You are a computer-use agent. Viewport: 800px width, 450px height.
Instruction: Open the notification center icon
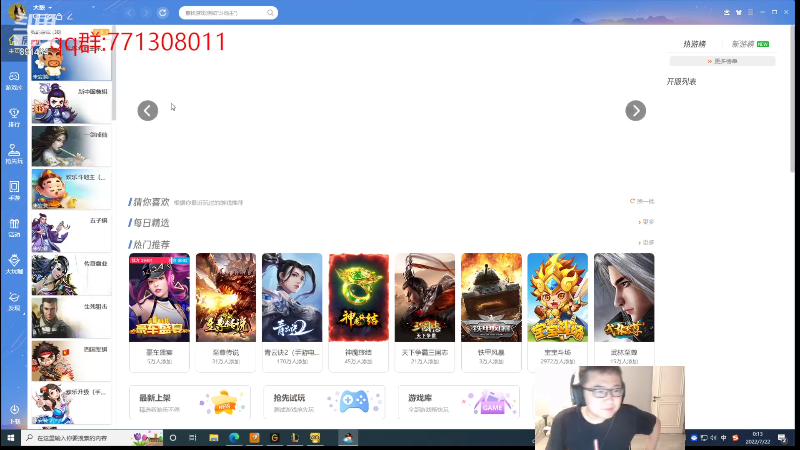(782, 438)
